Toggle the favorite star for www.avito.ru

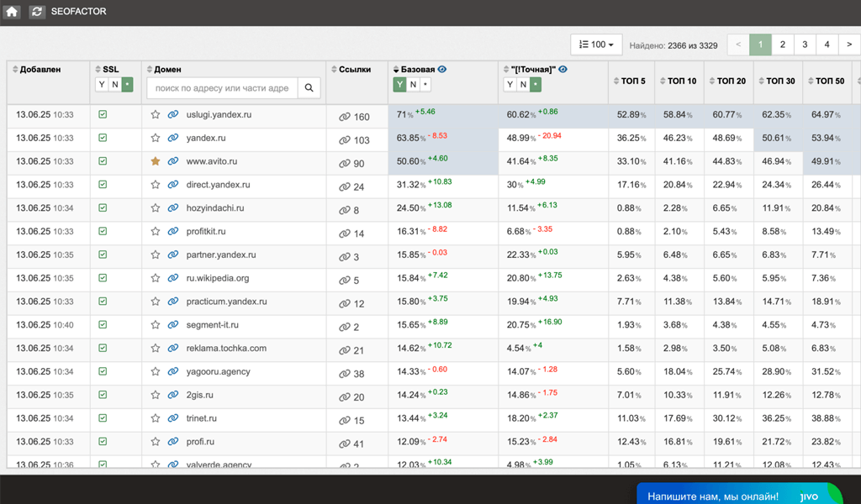coord(156,161)
